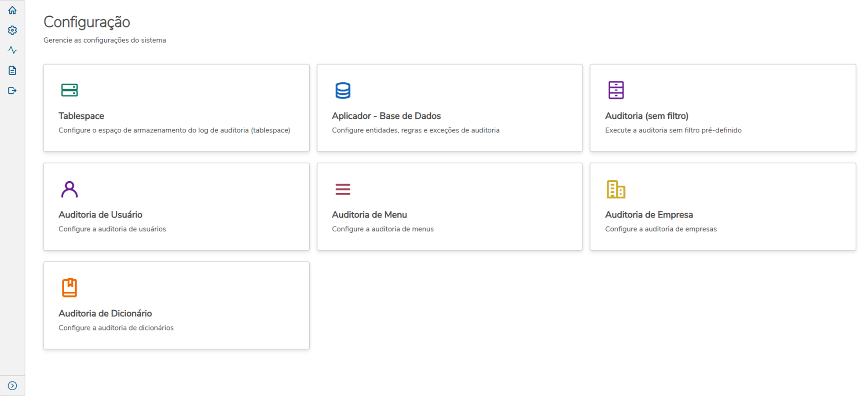868x396 pixels.
Task: Expand the sidebar using the bottom chevron
Action: [13, 386]
